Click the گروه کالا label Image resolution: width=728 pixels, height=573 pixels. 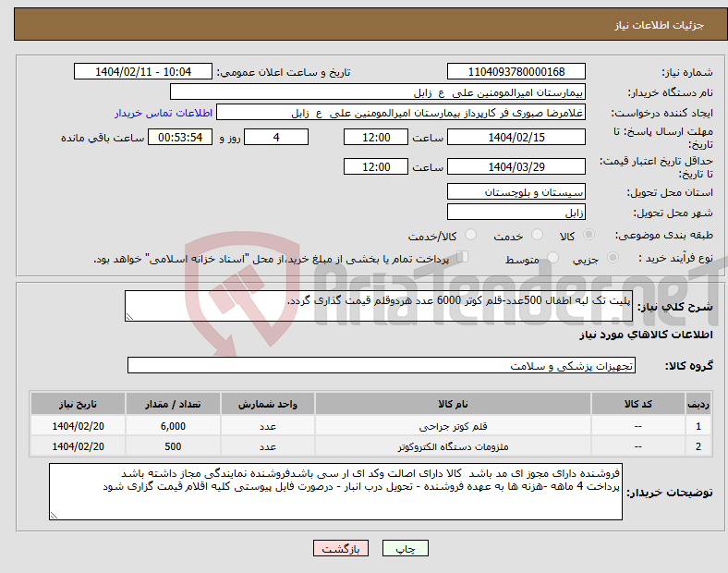coord(689,365)
